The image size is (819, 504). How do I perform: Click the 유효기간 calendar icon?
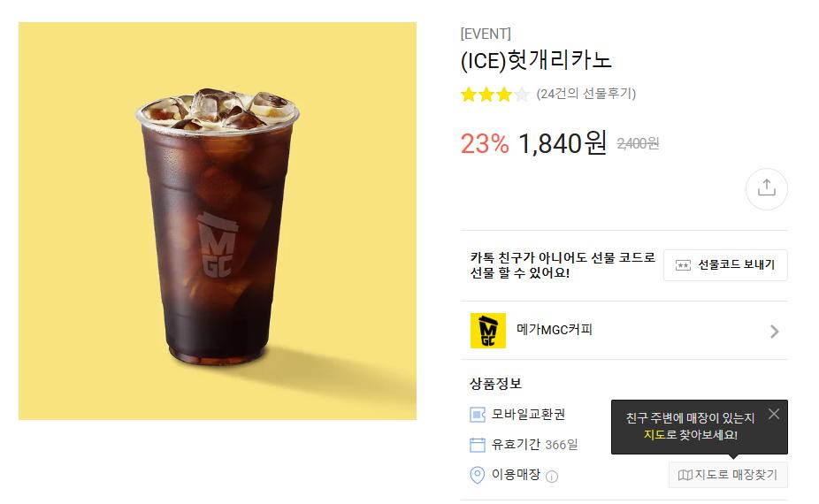[x=478, y=445]
